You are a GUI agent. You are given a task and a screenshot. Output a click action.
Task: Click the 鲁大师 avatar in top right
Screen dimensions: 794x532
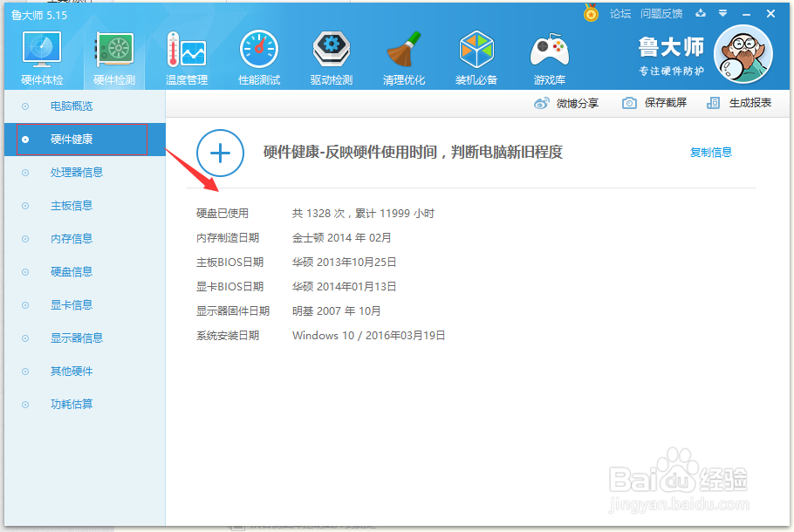(743, 54)
